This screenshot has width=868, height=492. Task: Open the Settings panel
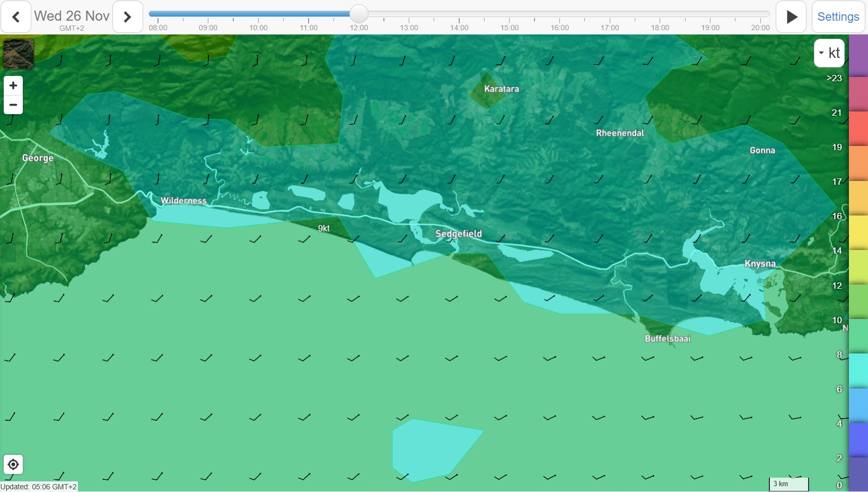click(x=838, y=17)
